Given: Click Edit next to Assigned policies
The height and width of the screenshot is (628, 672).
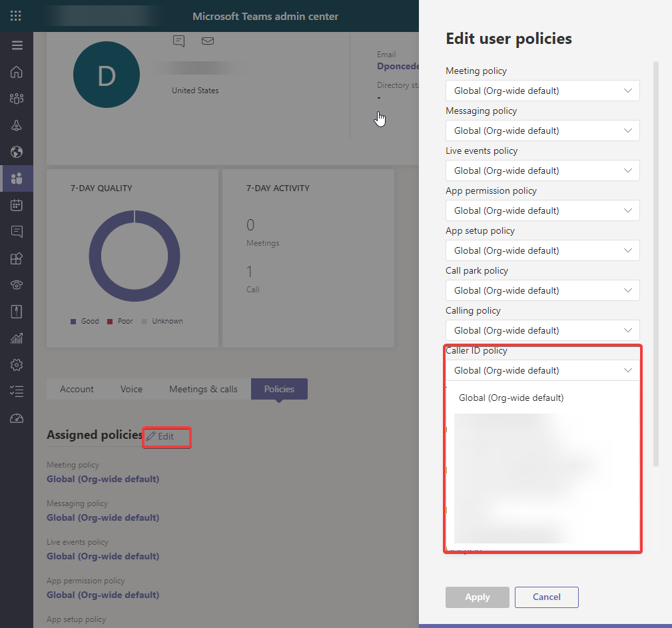Looking at the screenshot, I should 161,436.
